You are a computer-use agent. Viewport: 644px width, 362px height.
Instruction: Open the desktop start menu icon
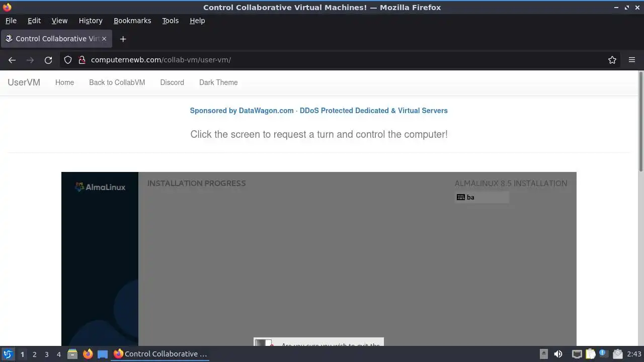(8, 354)
